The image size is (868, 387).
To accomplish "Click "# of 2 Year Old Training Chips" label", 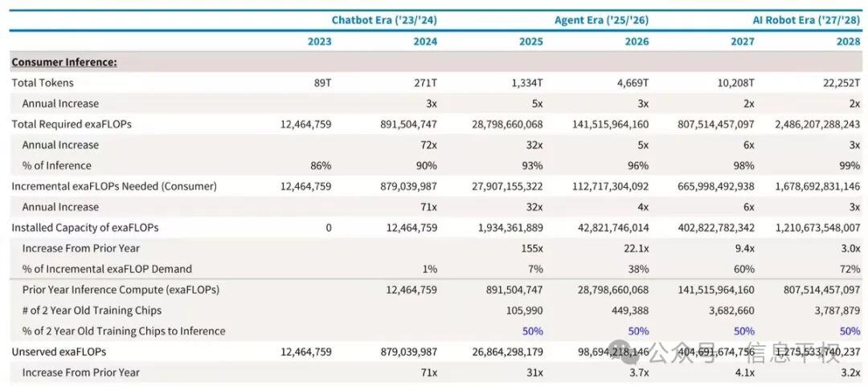I will click(x=92, y=310).
